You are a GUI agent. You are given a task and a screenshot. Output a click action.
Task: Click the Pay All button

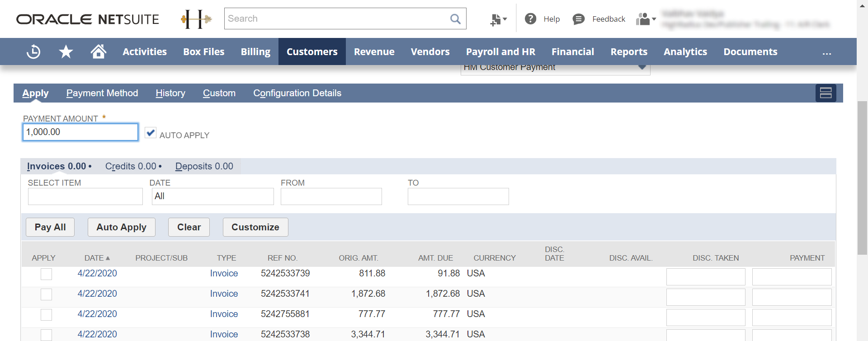point(50,227)
